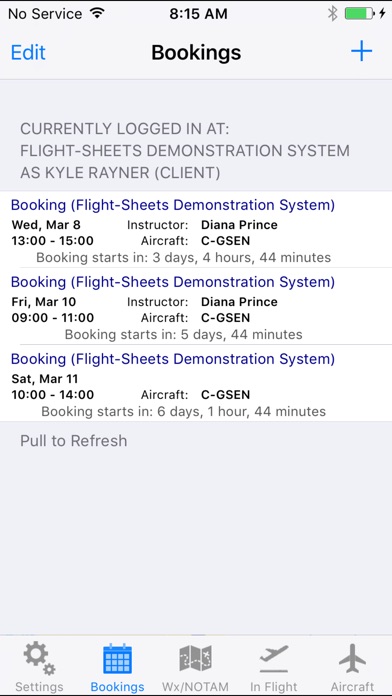
Task: Tap the Wi-Fi signal icon
Action: point(96,13)
